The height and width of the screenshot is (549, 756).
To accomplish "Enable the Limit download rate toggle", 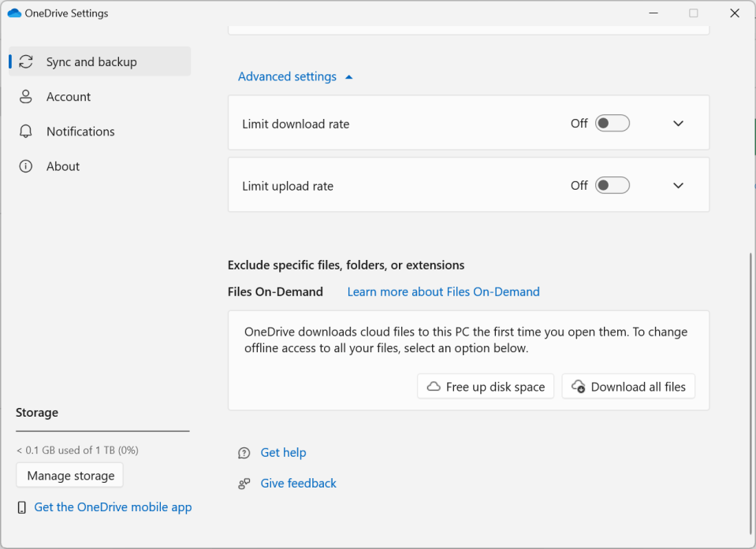I will click(x=613, y=123).
